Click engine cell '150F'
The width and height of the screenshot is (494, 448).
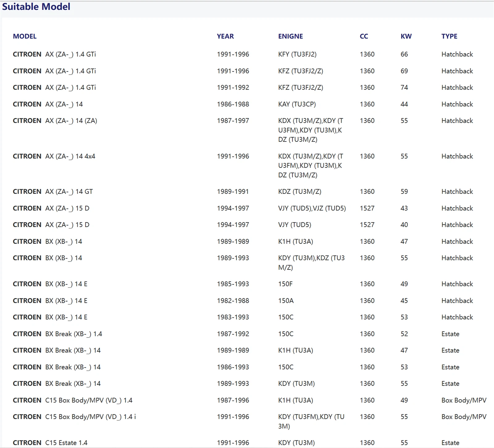(x=285, y=284)
